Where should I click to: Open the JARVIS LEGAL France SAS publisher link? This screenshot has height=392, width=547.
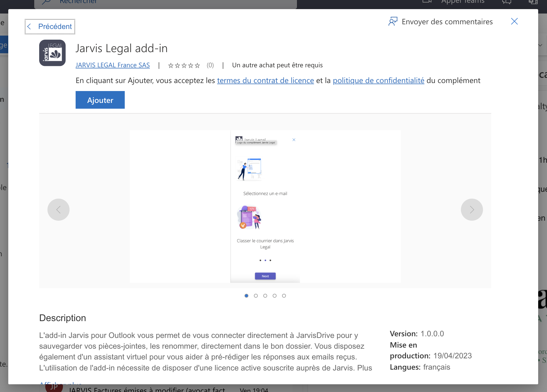point(113,65)
